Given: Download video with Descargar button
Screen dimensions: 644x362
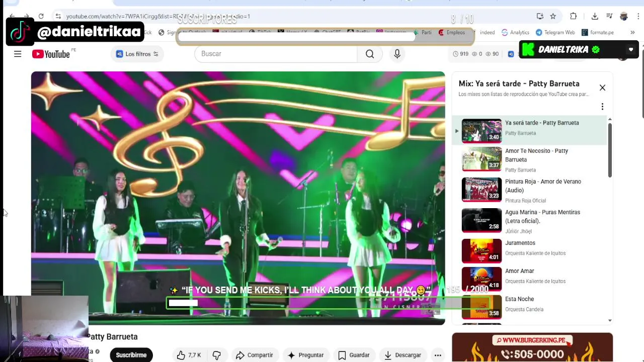Looking at the screenshot, I should [x=402, y=355].
